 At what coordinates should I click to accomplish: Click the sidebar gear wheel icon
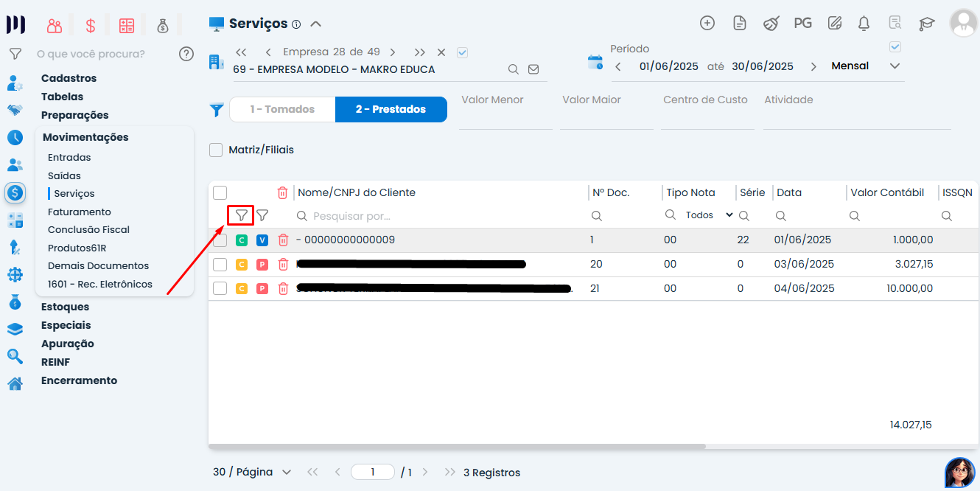click(x=15, y=274)
